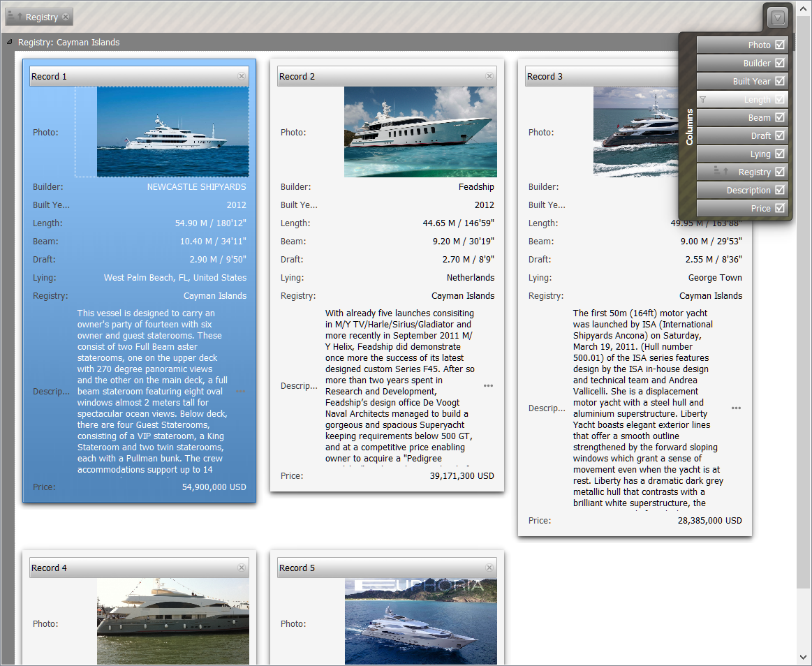Select the Record 5 card header
The image size is (812, 666).
387,568
